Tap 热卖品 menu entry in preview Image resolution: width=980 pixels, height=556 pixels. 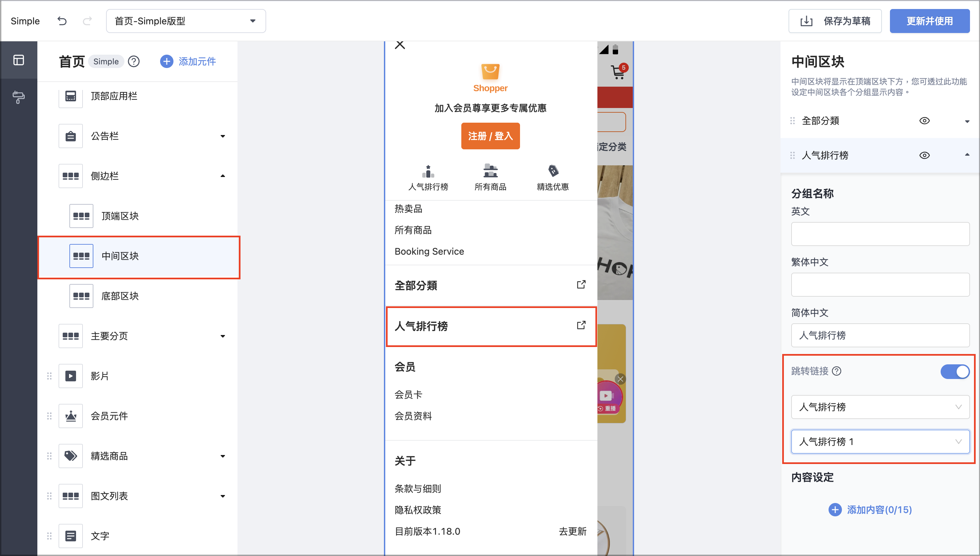click(x=408, y=209)
